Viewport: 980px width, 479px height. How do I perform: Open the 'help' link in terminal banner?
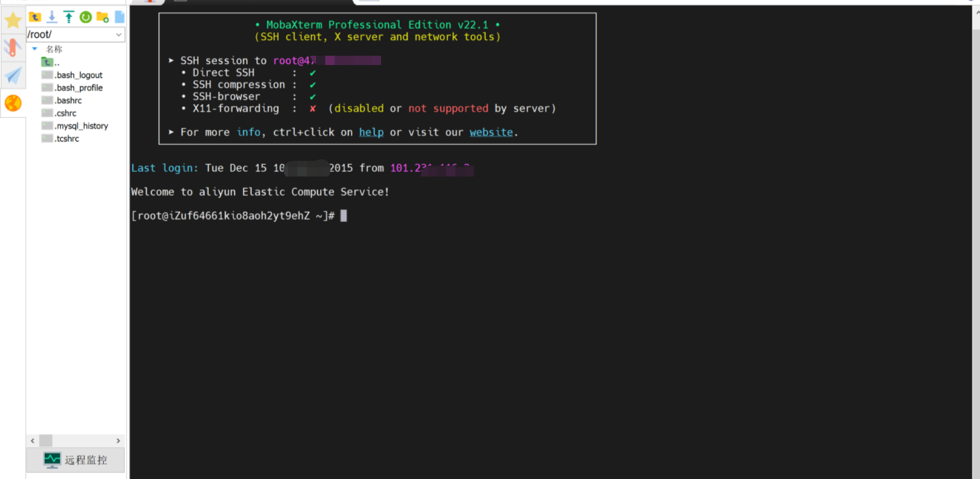coord(371,132)
